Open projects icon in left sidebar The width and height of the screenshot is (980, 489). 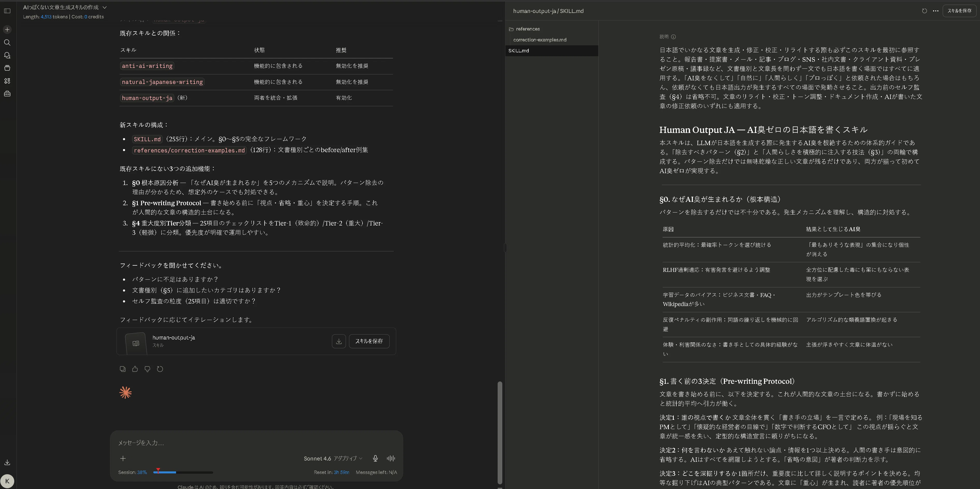click(x=7, y=68)
